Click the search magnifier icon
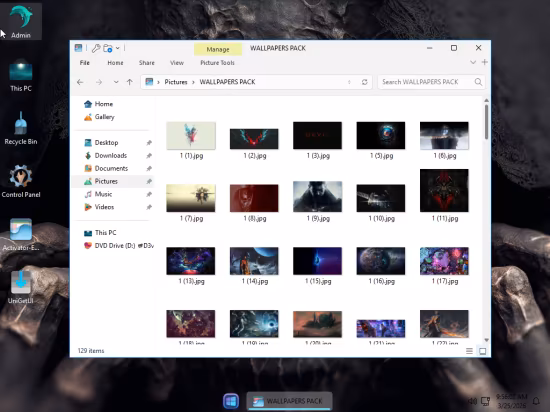This screenshot has width=550, height=412. [x=478, y=82]
